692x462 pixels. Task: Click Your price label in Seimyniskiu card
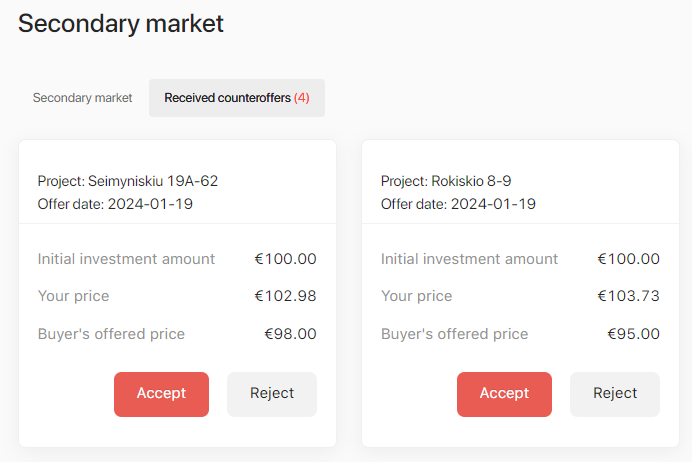click(73, 296)
